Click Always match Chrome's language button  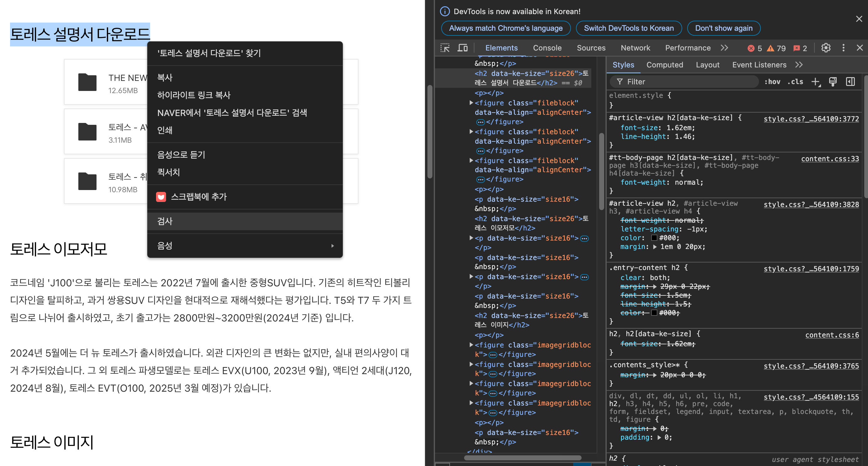point(505,28)
